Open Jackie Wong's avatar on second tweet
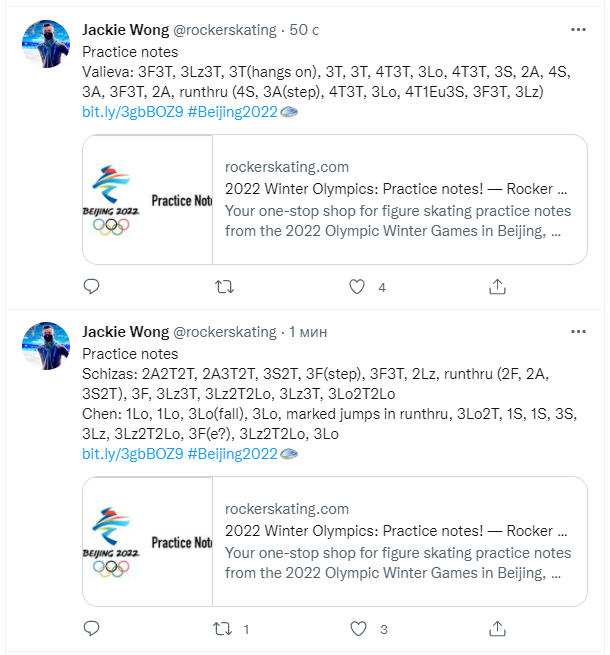Image resolution: width=610 pixels, height=655 pixels. (x=46, y=346)
